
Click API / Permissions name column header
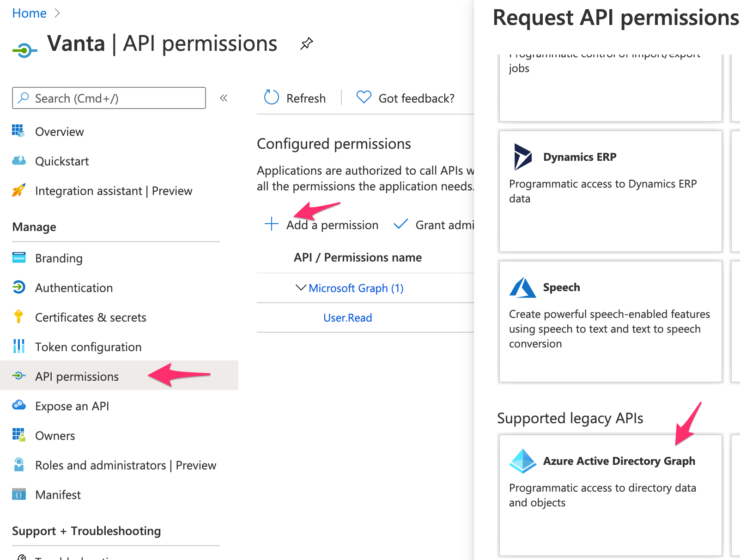[x=358, y=257]
